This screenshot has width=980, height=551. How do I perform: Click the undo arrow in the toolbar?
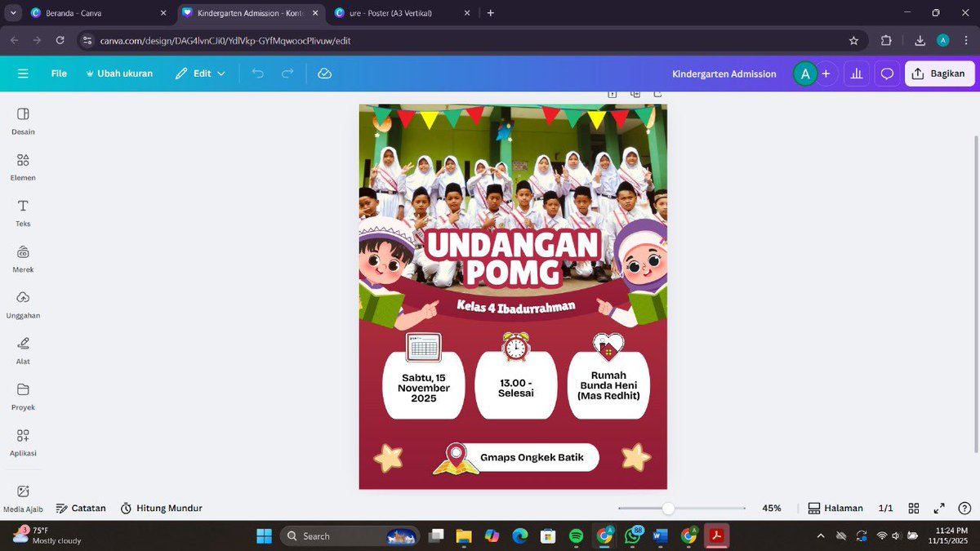click(257, 73)
